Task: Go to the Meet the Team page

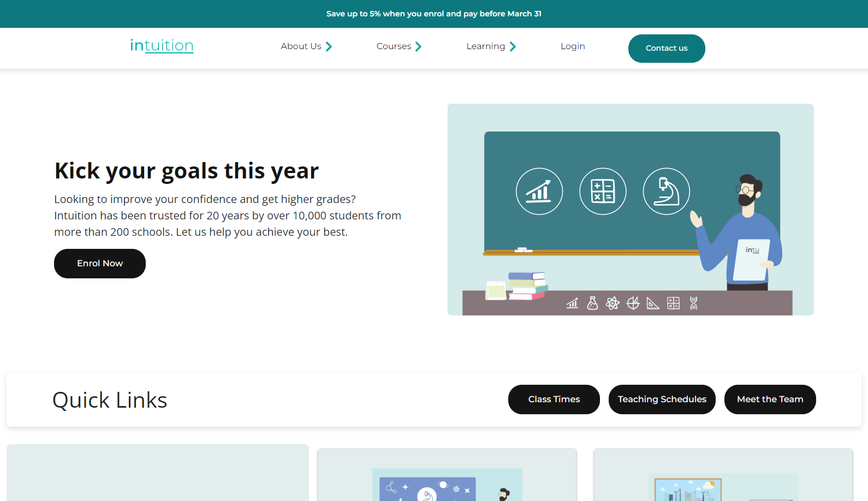Action: pyautogui.click(x=770, y=399)
